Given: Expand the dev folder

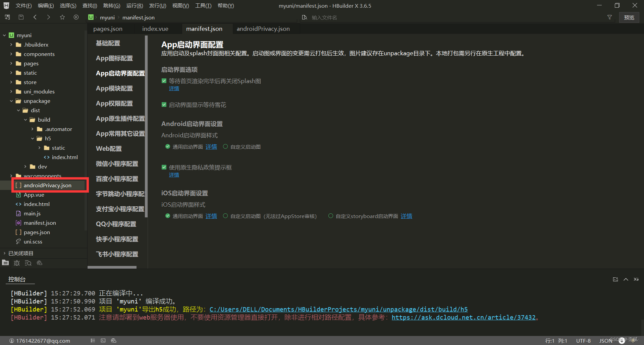Looking at the screenshot, I should click(25, 166).
